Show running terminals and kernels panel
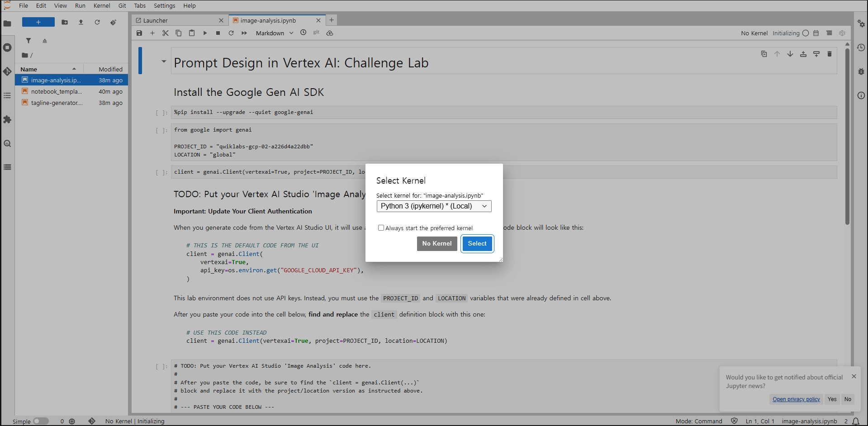The height and width of the screenshot is (426, 868). pyautogui.click(x=7, y=47)
